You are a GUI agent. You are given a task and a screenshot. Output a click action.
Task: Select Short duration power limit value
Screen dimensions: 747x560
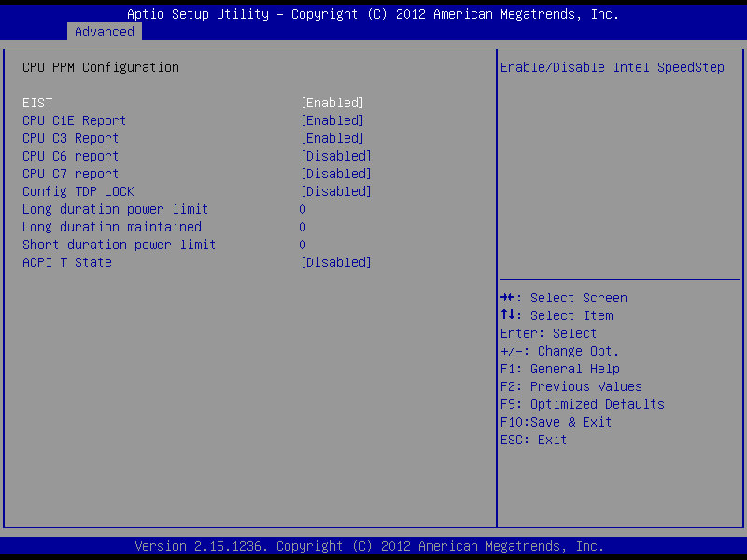[x=303, y=245]
